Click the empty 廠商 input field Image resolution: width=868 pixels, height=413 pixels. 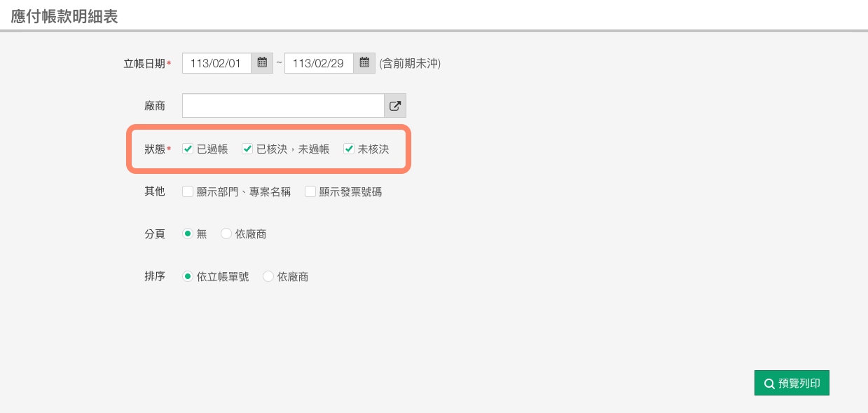tap(283, 106)
